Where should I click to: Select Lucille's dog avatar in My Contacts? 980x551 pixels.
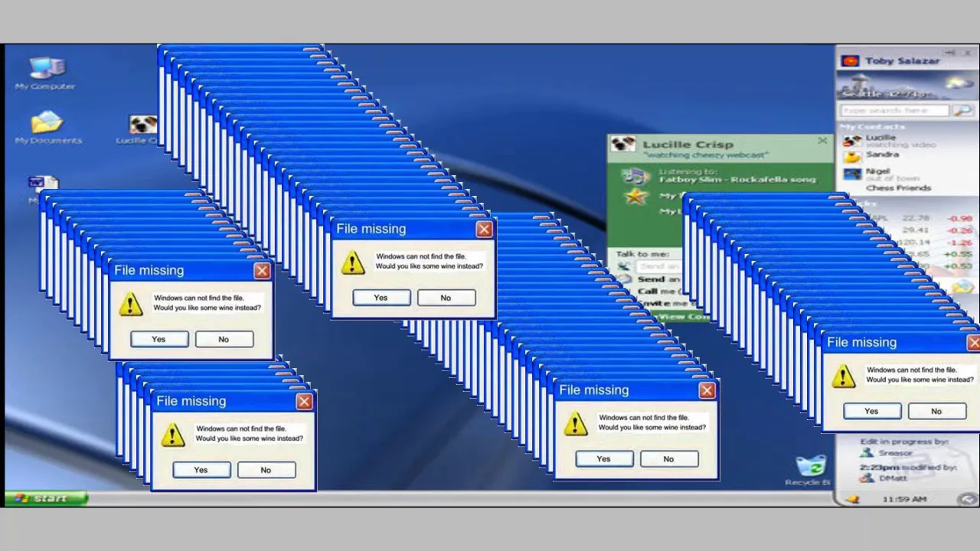851,141
